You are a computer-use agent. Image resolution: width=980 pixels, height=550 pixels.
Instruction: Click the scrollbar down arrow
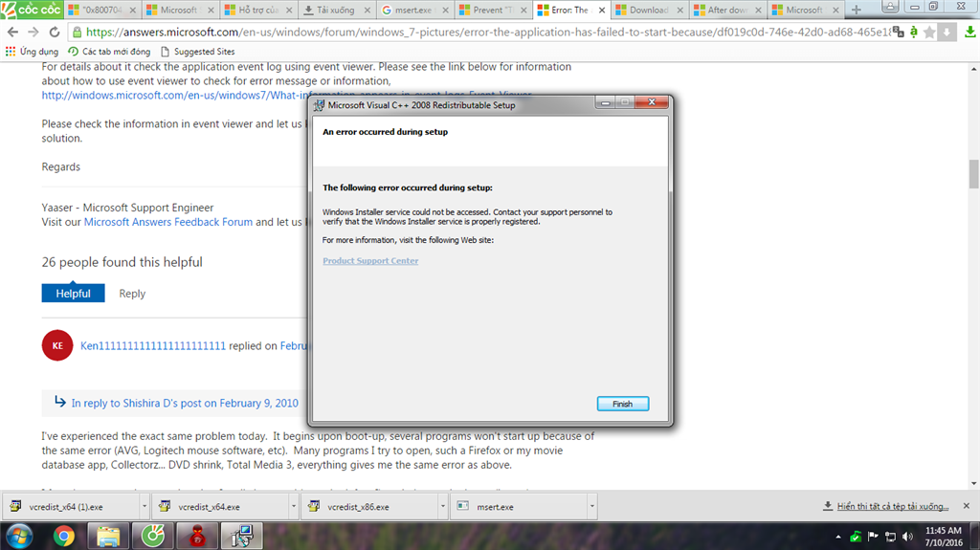coord(973,484)
